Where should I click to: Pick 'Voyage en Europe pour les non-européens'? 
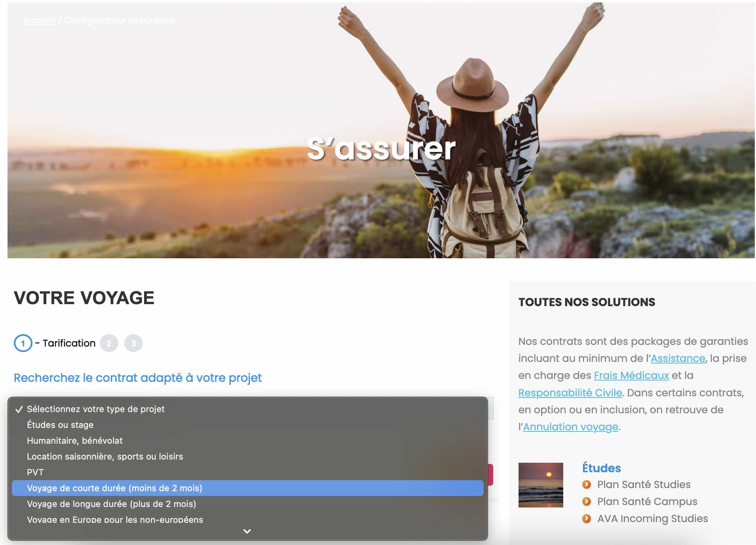click(115, 519)
